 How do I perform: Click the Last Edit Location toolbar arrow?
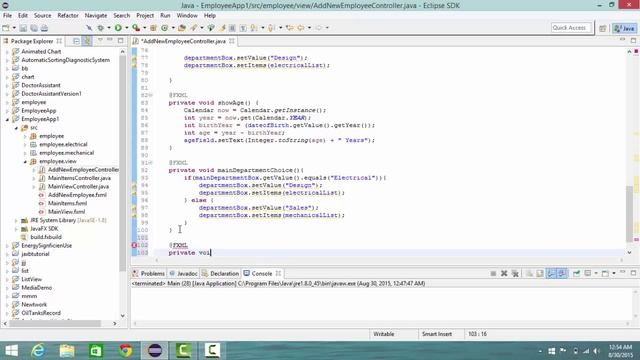pyautogui.click(x=290, y=28)
